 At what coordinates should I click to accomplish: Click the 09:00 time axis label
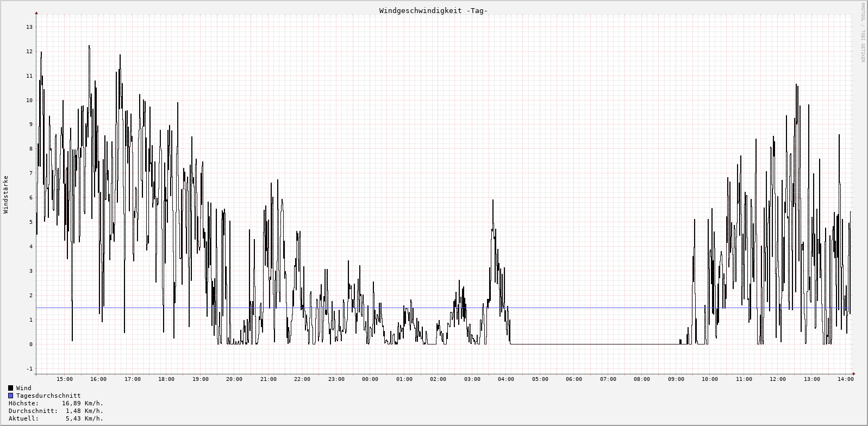(676, 379)
